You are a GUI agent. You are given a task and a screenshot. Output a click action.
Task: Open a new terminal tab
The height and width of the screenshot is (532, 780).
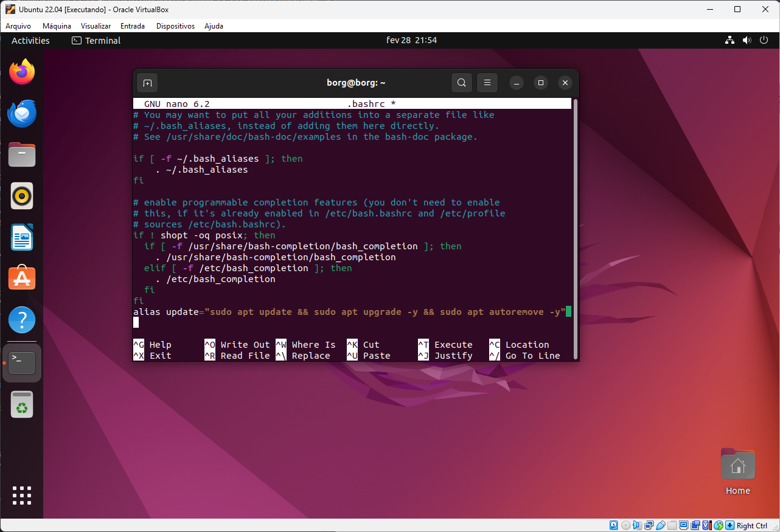(147, 83)
